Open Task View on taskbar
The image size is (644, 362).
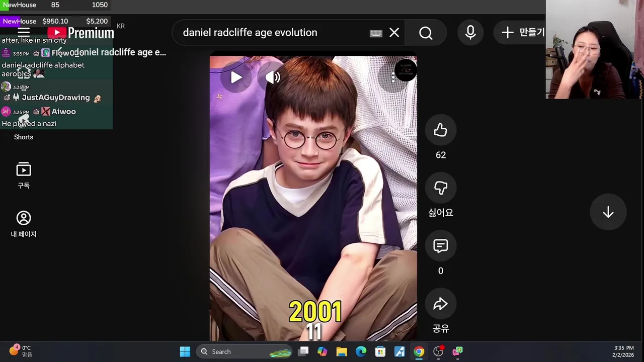point(303,352)
